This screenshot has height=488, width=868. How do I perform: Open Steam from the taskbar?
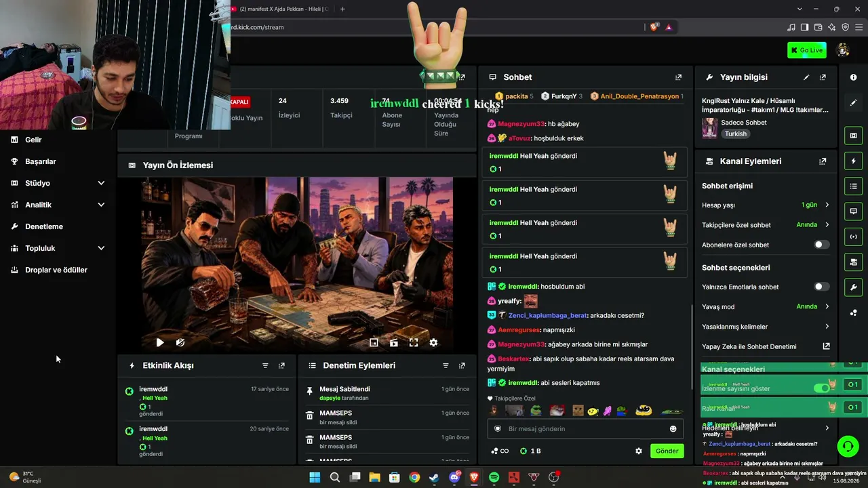point(434,477)
